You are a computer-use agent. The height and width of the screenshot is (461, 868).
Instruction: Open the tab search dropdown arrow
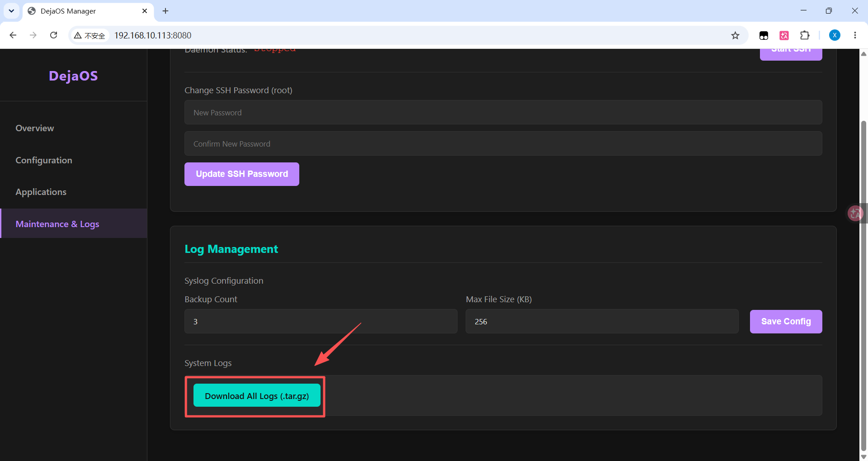[x=11, y=11]
